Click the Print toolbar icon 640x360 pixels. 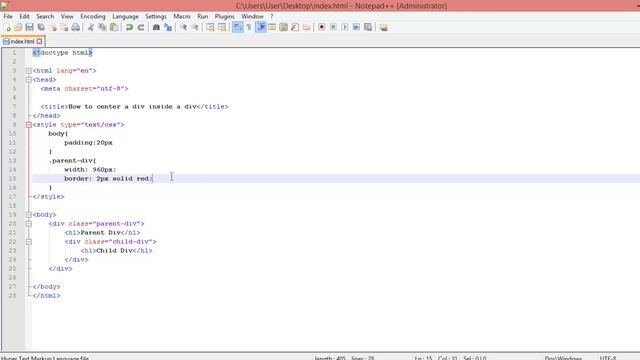tap(76, 27)
